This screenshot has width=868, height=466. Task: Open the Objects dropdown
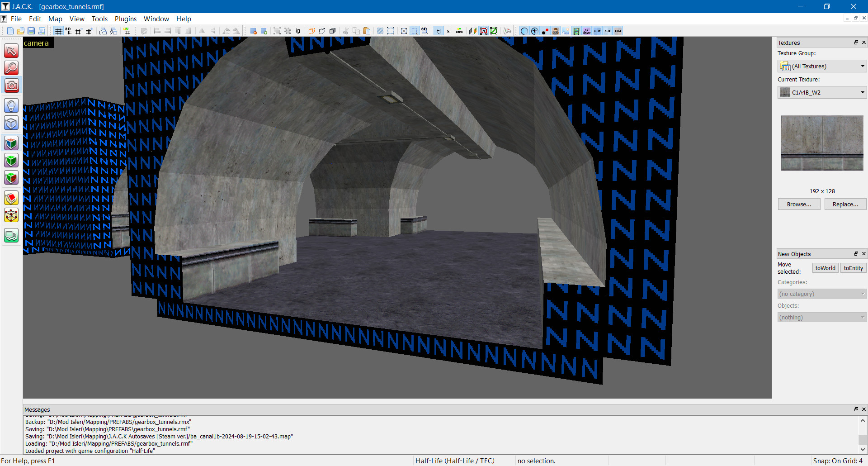822,317
